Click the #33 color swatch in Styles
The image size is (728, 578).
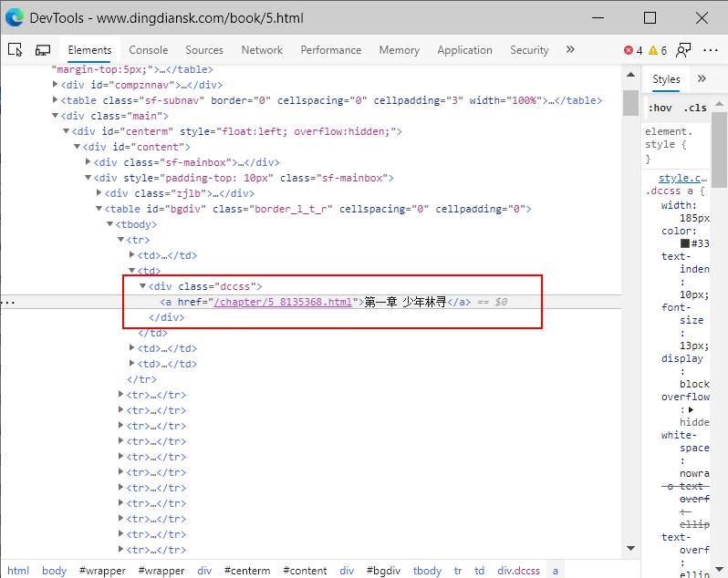685,243
